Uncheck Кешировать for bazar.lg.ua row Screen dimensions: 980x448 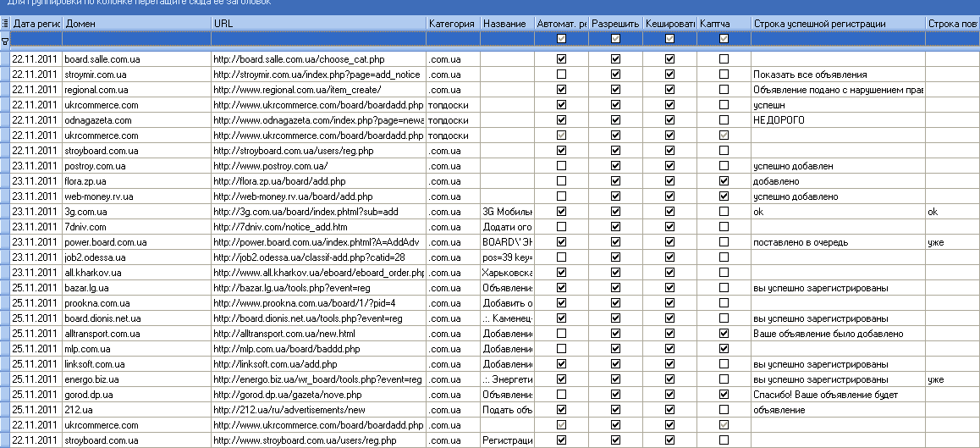(669, 288)
